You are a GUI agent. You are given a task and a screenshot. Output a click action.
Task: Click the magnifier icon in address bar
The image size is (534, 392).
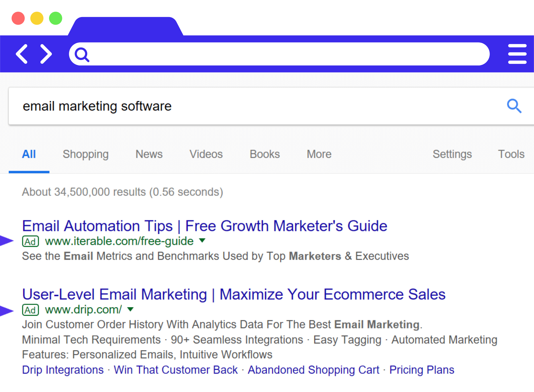(82, 54)
